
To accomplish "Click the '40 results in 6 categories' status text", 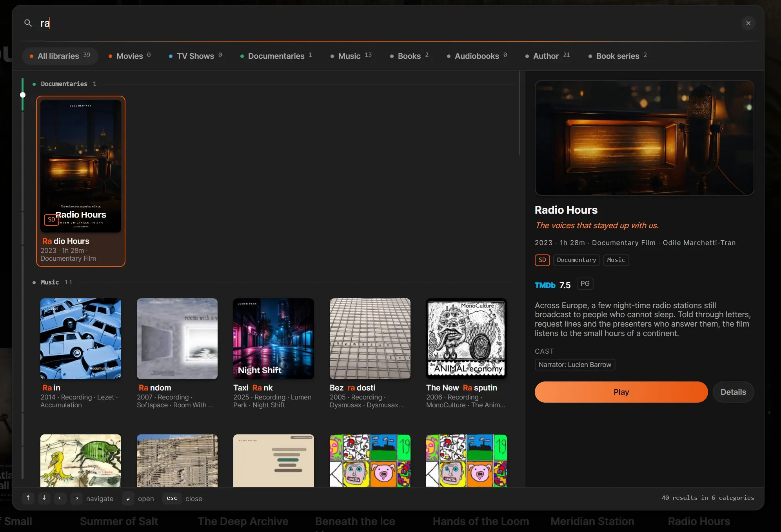I will [x=708, y=498].
